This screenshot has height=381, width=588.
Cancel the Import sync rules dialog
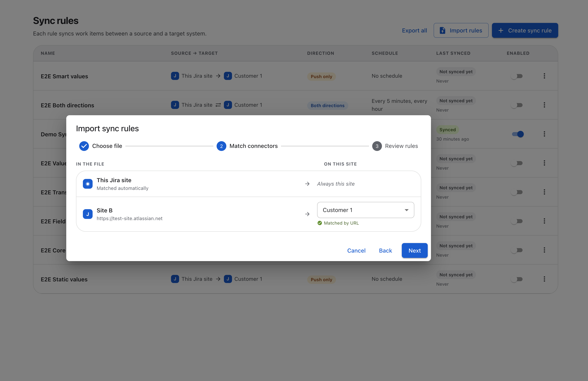point(356,250)
